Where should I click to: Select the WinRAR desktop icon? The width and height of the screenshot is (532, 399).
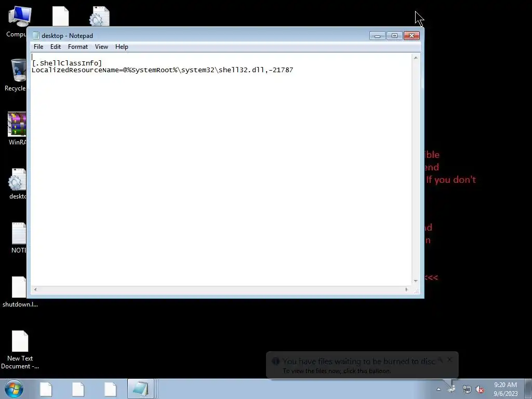pos(17,128)
